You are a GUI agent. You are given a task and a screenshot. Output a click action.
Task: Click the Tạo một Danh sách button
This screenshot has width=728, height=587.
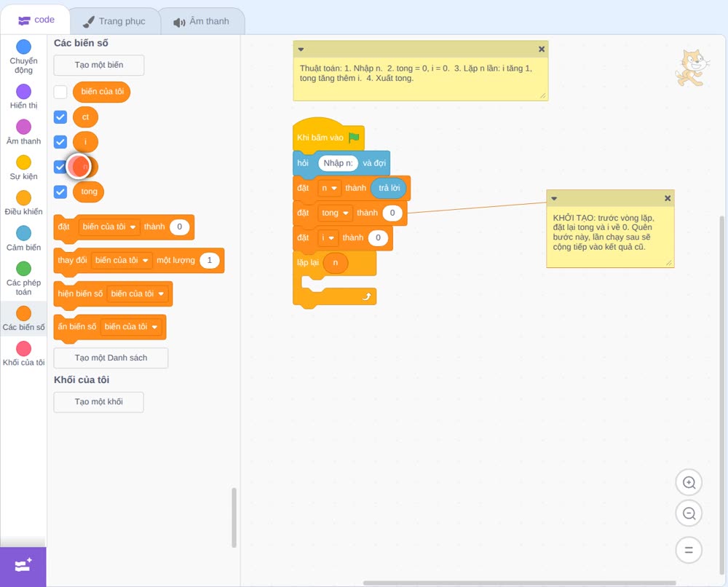click(x=111, y=358)
